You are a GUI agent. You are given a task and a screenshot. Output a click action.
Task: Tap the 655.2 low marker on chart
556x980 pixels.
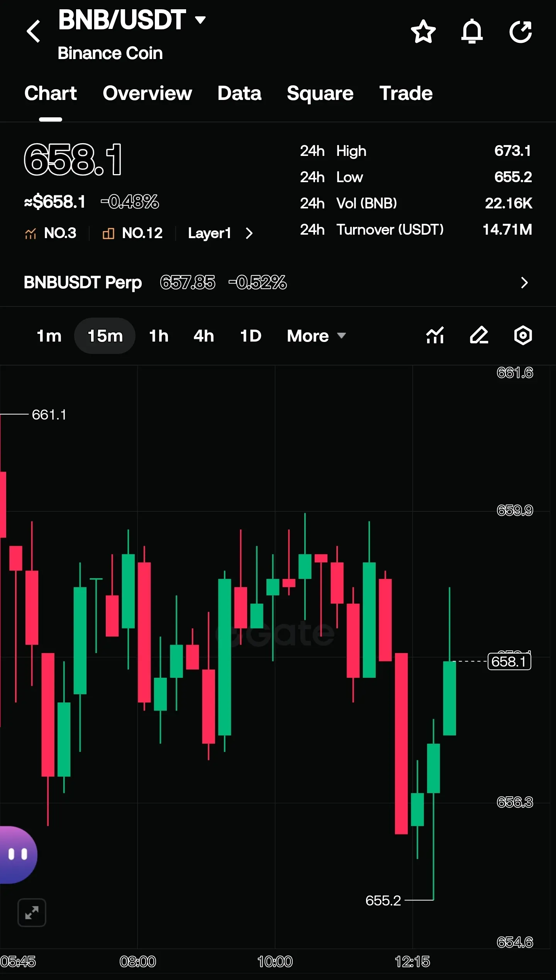383,900
